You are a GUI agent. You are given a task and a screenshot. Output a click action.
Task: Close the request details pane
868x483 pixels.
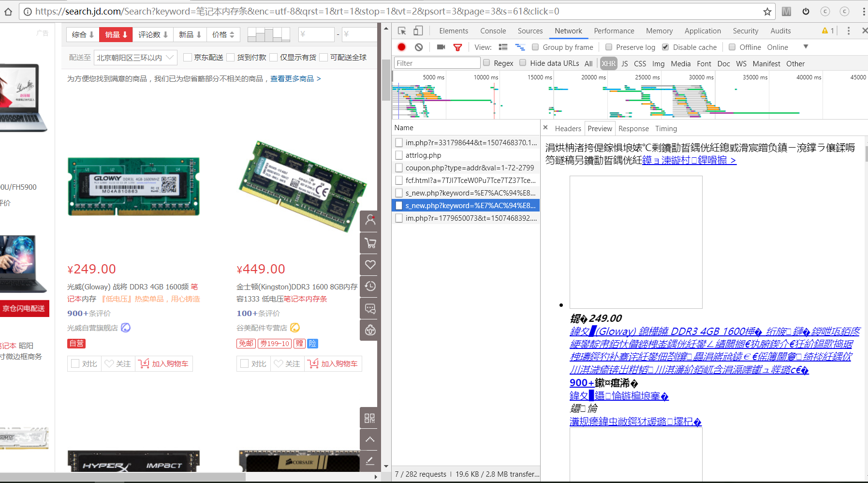pyautogui.click(x=545, y=128)
